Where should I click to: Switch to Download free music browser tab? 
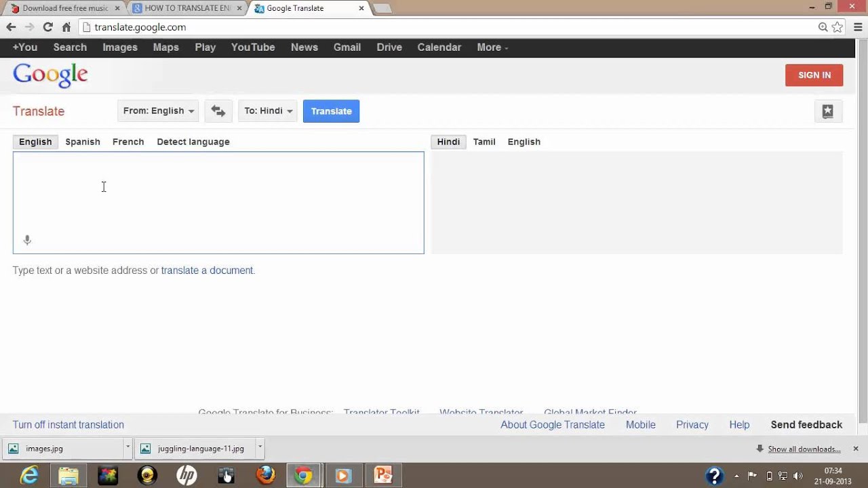coord(64,8)
